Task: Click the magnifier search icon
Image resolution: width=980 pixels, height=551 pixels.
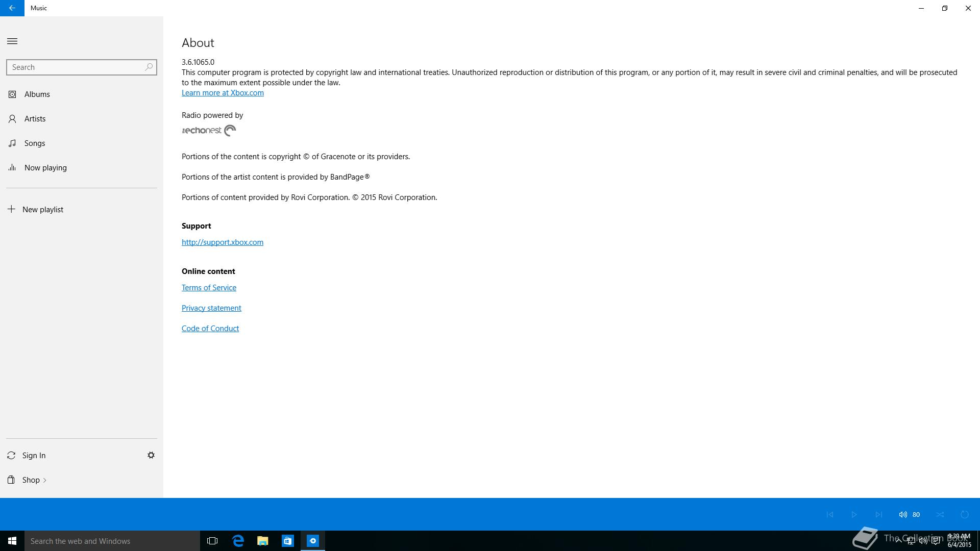Action: pyautogui.click(x=149, y=67)
